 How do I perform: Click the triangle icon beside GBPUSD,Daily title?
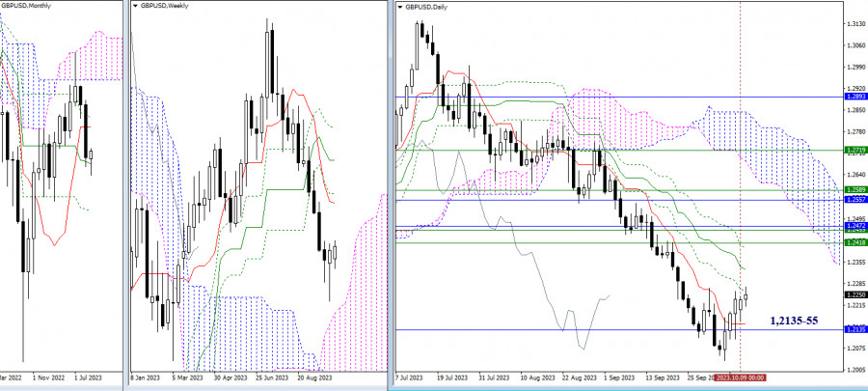401,6
